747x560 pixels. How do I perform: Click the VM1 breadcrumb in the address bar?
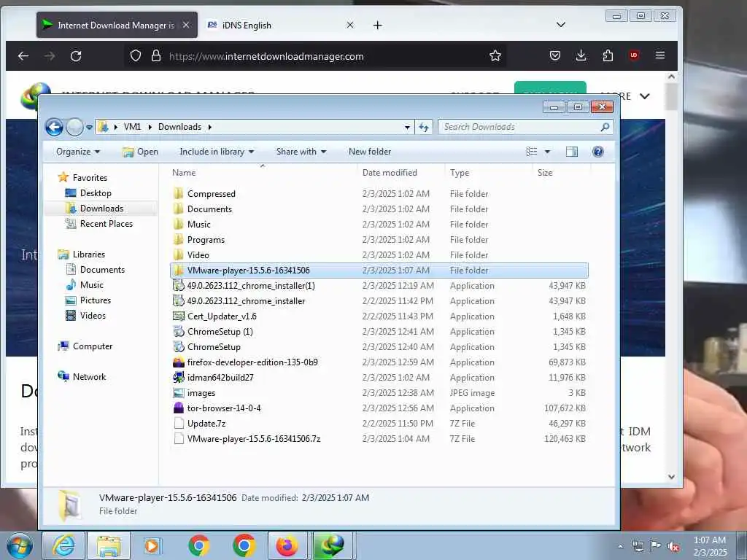coord(132,127)
